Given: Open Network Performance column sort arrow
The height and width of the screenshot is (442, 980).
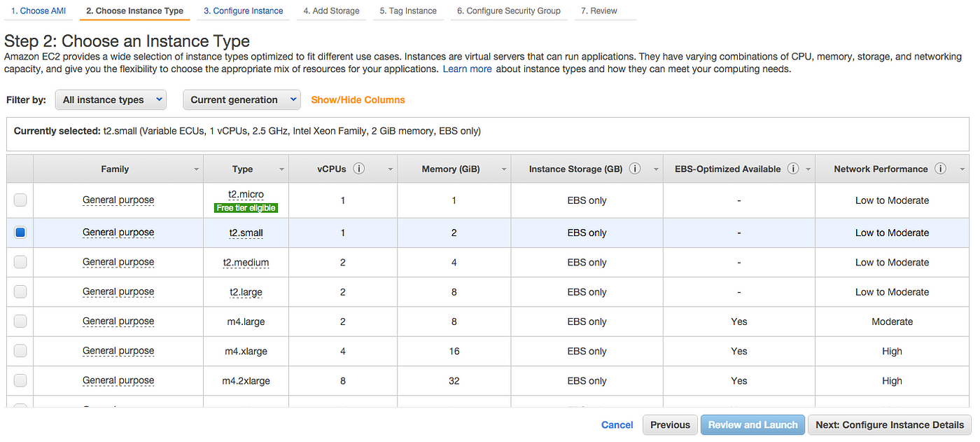Looking at the screenshot, I should 962,170.
